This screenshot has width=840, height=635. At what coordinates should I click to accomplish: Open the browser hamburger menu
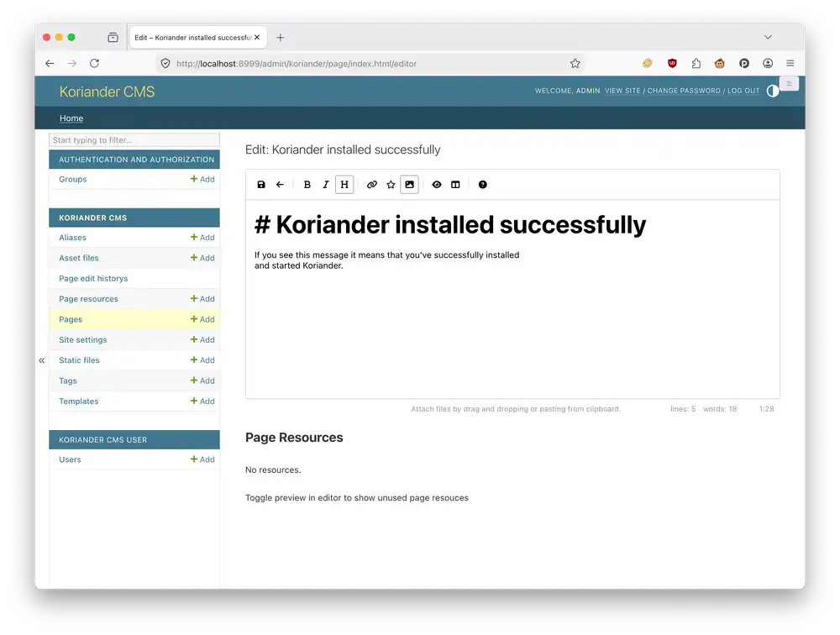(790, 63)
